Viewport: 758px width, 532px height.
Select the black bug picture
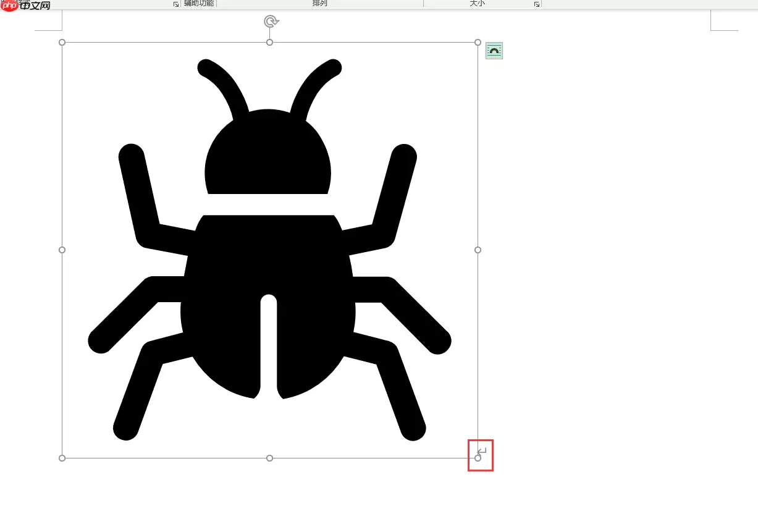(270, 250)
